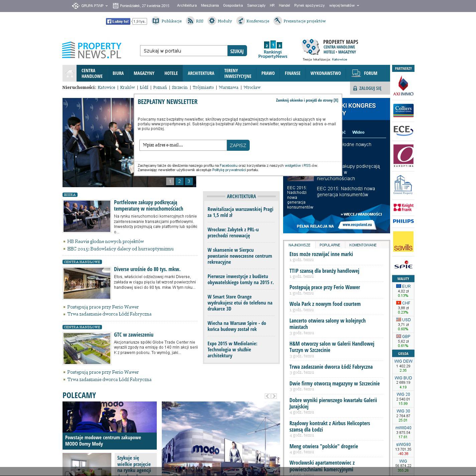Open the RSS feed icon
Image resolution: width=476 pixels, height=476 pixels.
click(190, 21)
